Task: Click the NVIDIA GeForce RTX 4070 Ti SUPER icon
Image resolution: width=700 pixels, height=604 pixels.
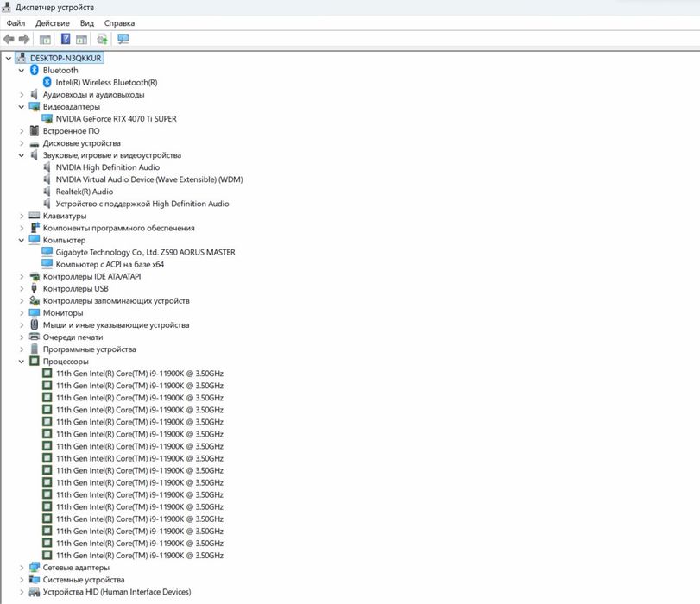Action: pyautogui.click(x=47, y=119)
